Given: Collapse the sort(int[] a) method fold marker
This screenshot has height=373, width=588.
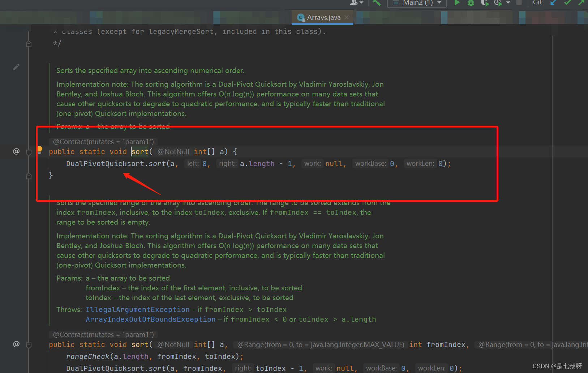Looking at the screenshot, I should [29, 152].
